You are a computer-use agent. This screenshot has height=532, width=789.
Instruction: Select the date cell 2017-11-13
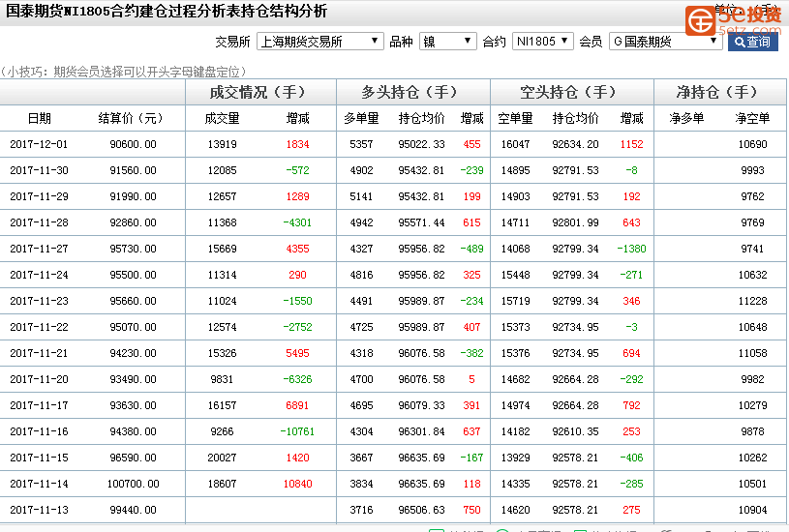click(x=39, y=511)
